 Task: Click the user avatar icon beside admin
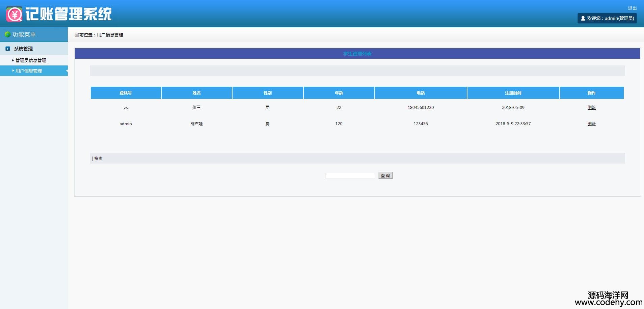coord(583,18)
